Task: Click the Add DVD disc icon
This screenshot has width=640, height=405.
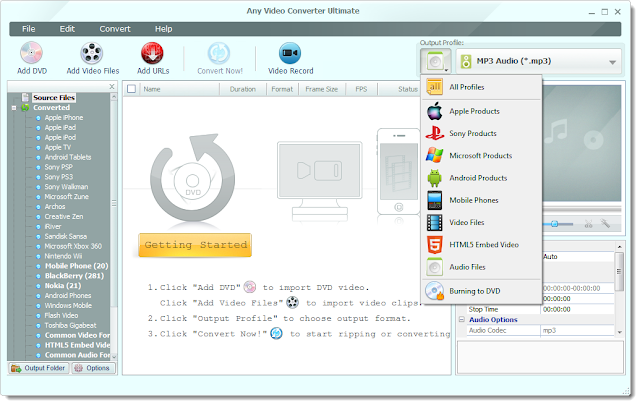Action: 31,53
